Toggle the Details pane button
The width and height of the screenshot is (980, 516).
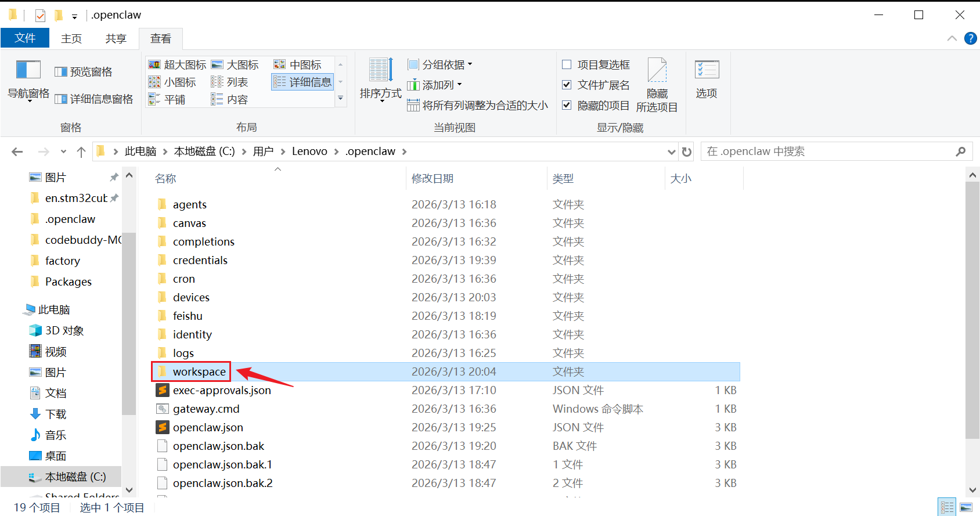click(94, 99)
